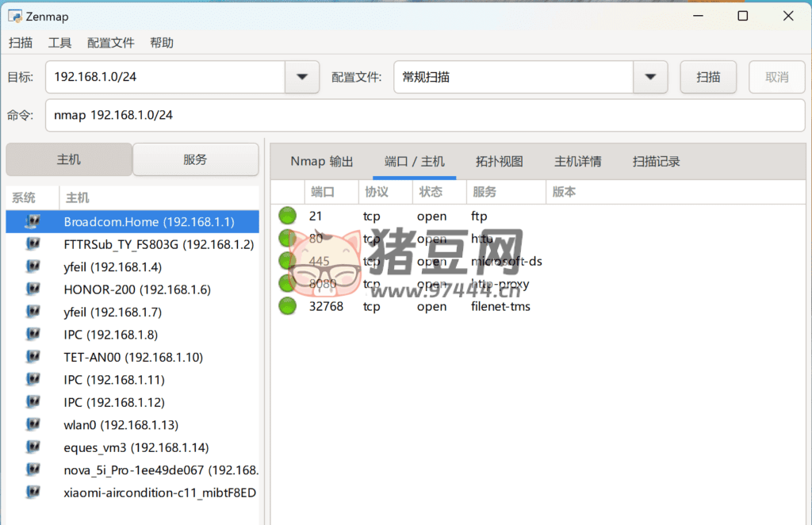The height and width of the screenshot is (525, 812).
Task: Click green open-status icon for port 8080
Action: pos(287,283)
